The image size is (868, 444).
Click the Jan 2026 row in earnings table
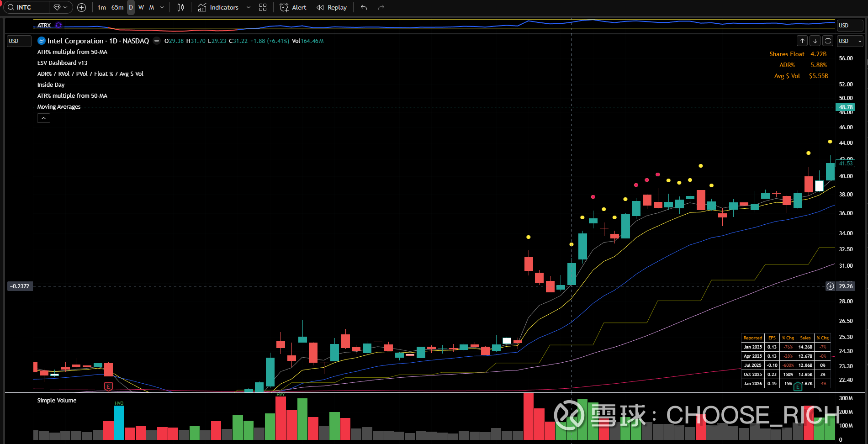pyautogui.click(x=786, y=384)
